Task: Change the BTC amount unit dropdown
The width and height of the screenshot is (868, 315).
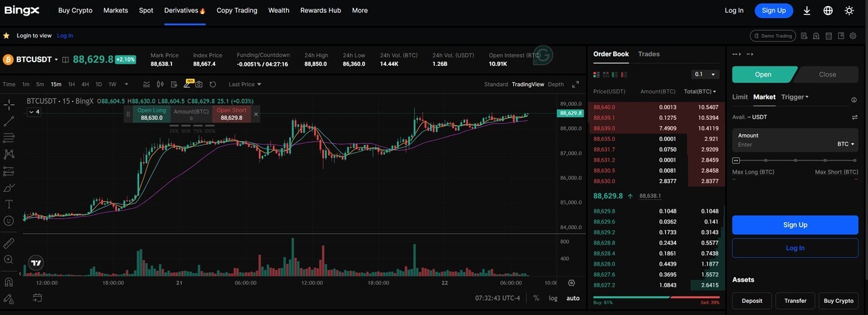Action: point(846,144)
